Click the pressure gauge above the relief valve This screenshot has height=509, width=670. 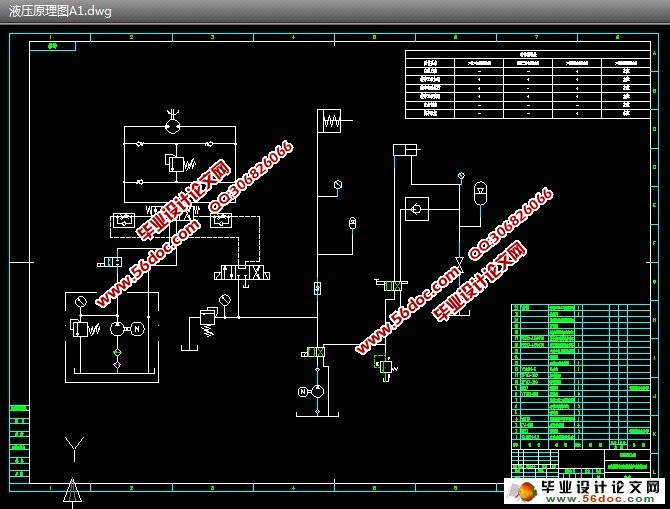pos(222,299)
